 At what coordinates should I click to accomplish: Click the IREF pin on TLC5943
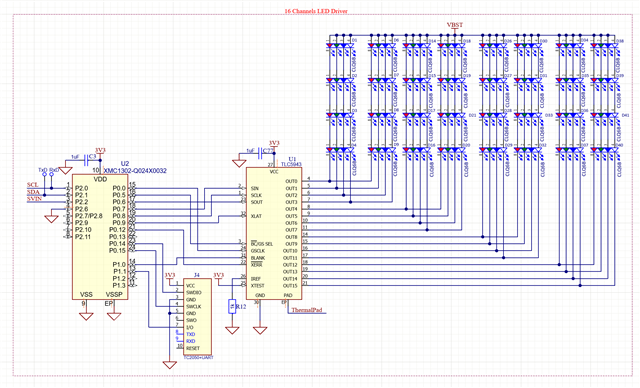click(x=256, y=279)
